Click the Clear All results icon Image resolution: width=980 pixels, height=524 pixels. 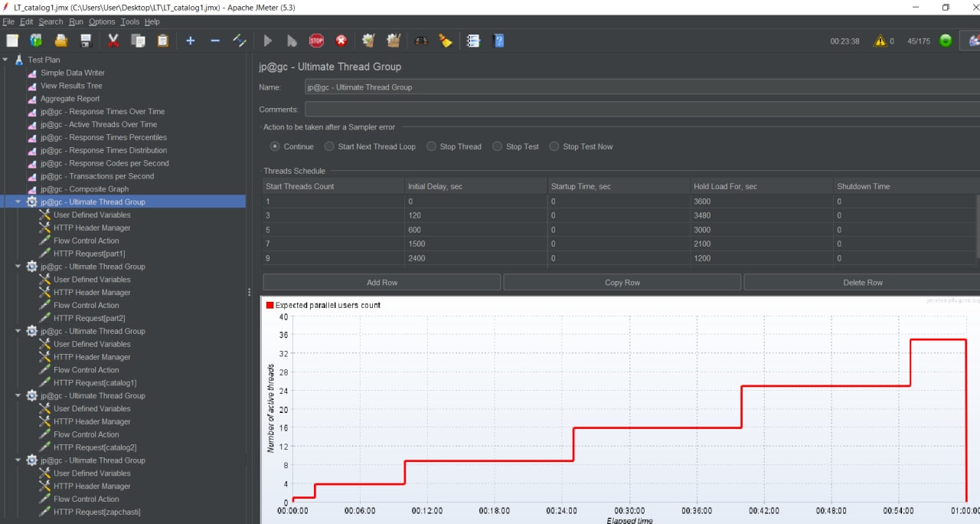coord(394,41)
